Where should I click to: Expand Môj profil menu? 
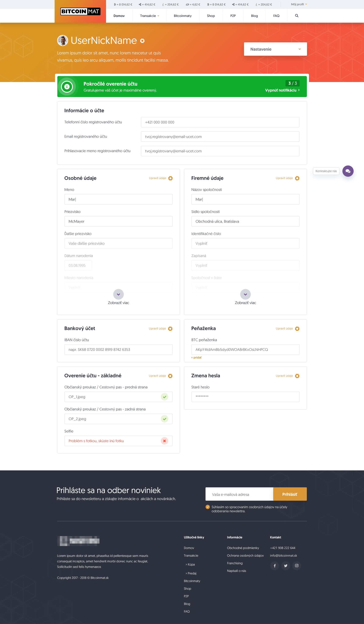(x=299, y=4)
